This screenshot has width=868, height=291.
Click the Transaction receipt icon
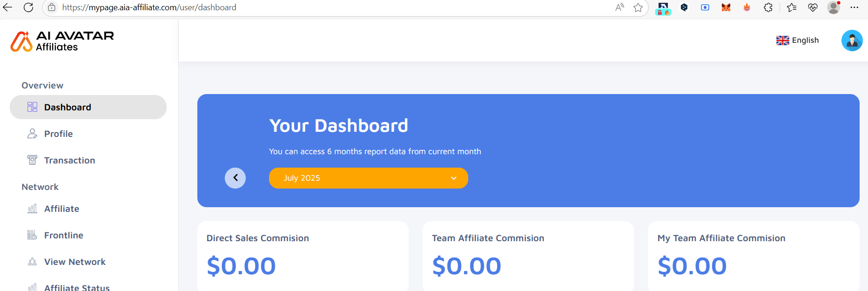[x=32, y=160]
